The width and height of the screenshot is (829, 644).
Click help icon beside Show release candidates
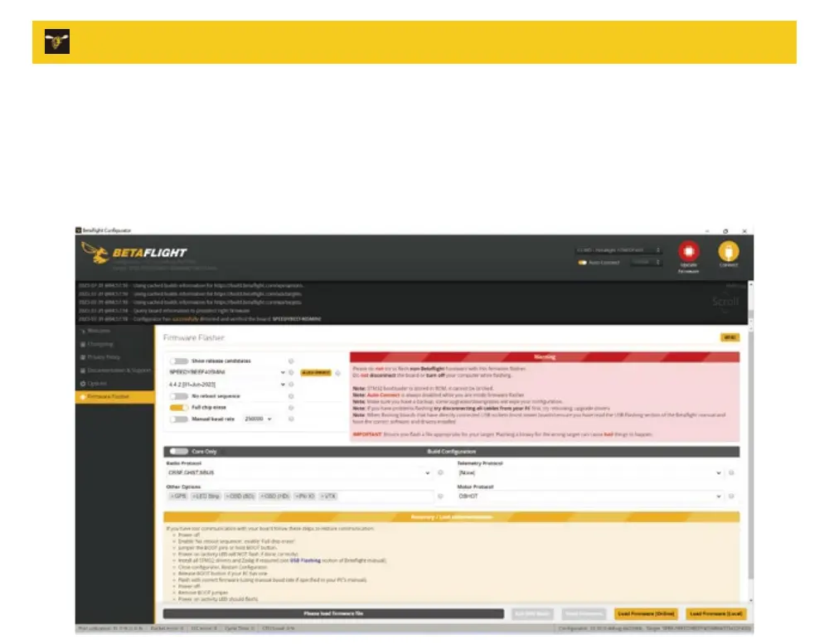pyautogui.click(x=291, y=361)
